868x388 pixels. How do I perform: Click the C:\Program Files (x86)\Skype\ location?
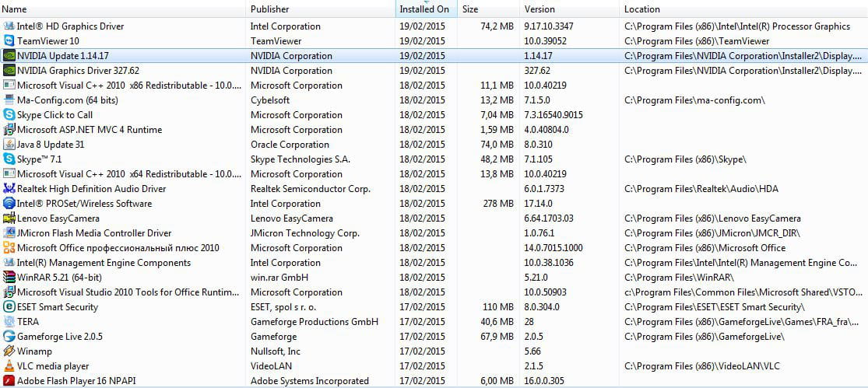685,159
